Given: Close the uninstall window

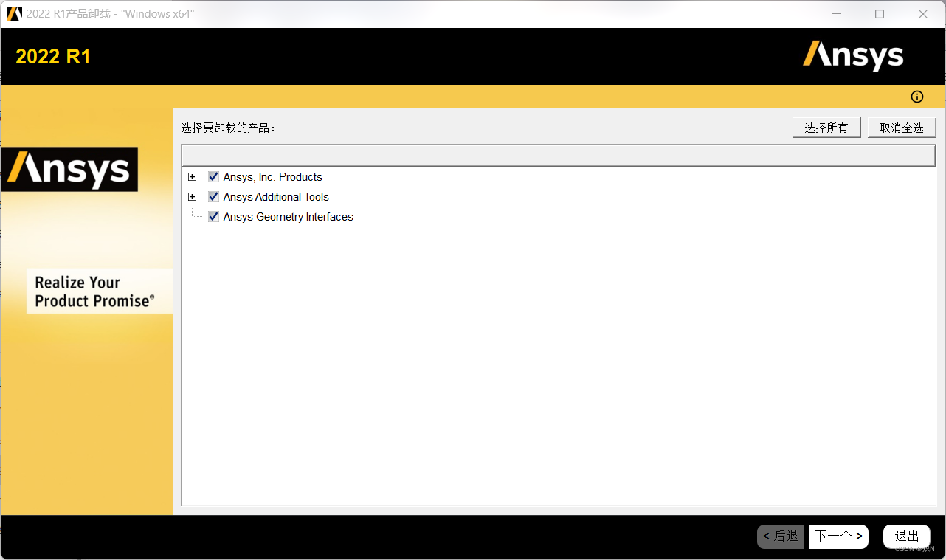Looking at the screenshot, I should 923,14.
